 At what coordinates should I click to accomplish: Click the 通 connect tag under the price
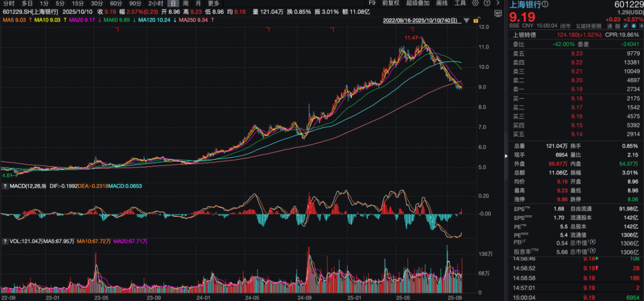(x=611, y=26)
